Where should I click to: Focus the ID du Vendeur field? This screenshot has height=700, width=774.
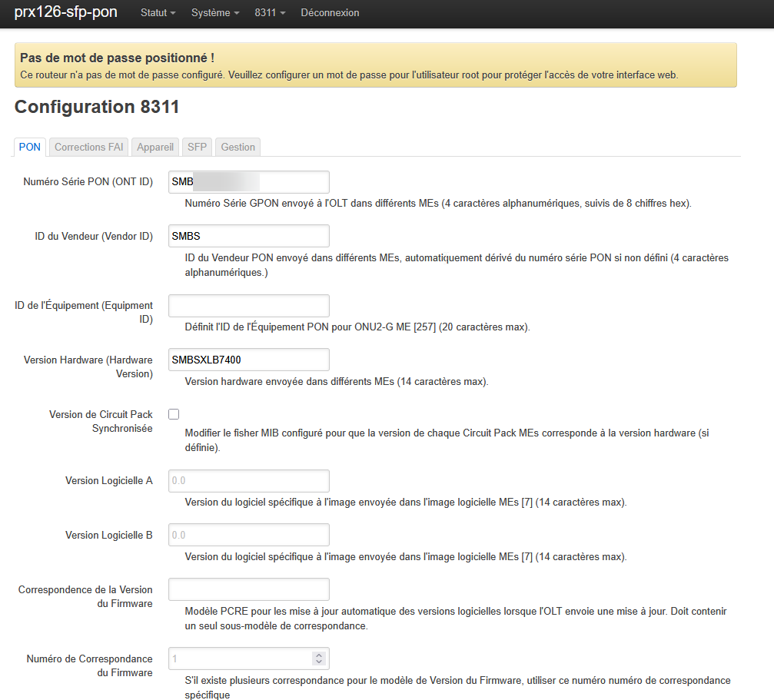click(248, 236)
